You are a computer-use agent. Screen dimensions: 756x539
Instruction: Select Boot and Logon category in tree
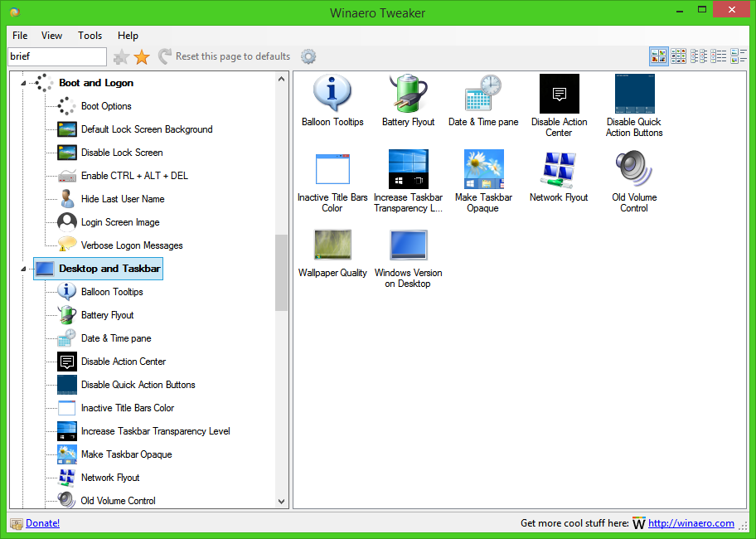(96, 83)
